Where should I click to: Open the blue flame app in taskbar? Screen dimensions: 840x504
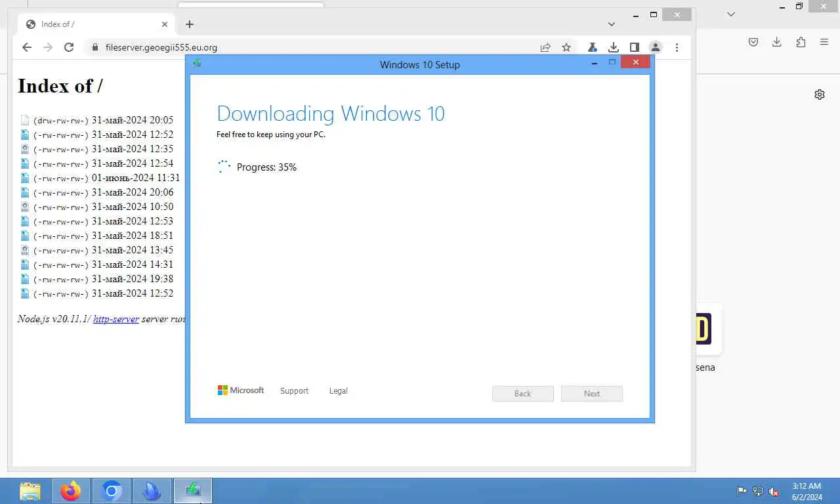click(152, 491)
